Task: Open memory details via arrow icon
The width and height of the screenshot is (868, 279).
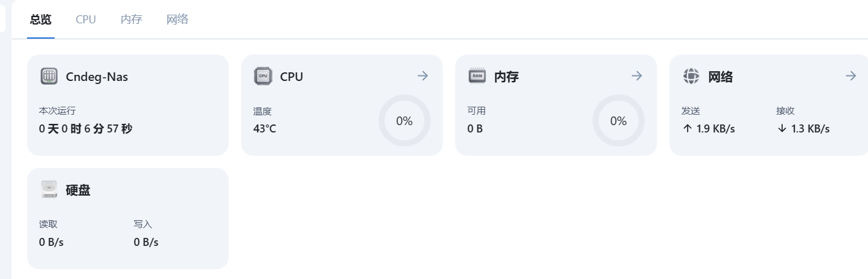Action: [637, 76]
